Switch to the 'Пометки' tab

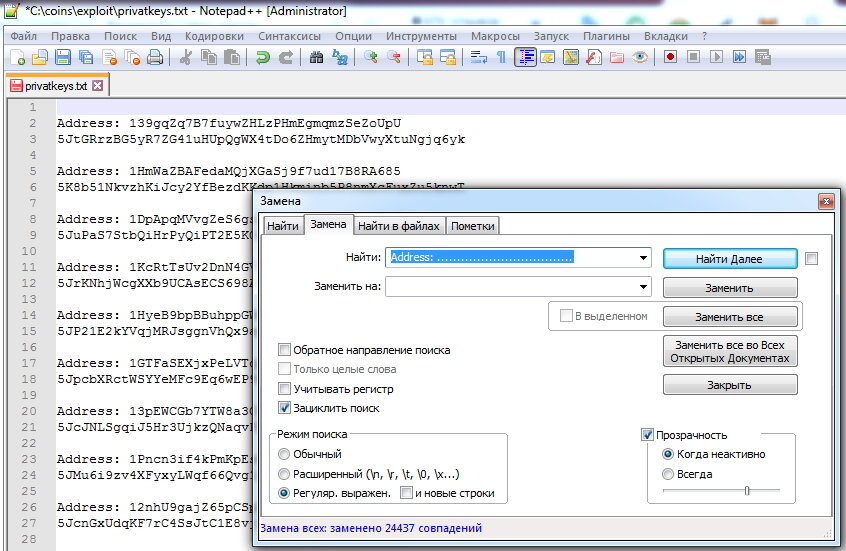[473, 226]
